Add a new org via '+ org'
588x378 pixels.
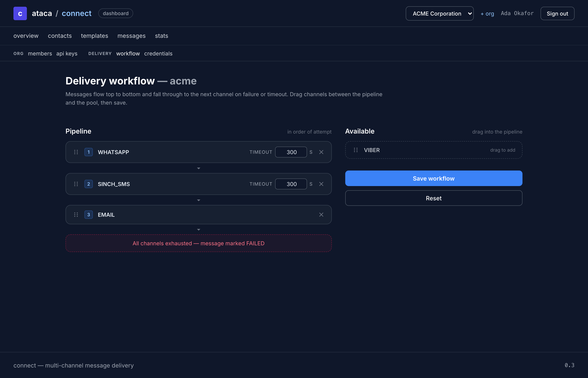487,14
